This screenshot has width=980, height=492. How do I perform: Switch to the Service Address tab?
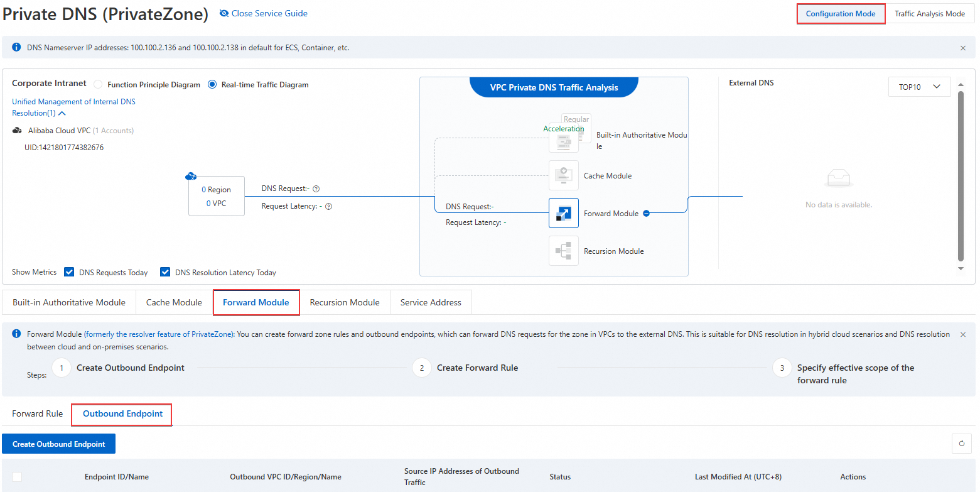pos(431,302)
